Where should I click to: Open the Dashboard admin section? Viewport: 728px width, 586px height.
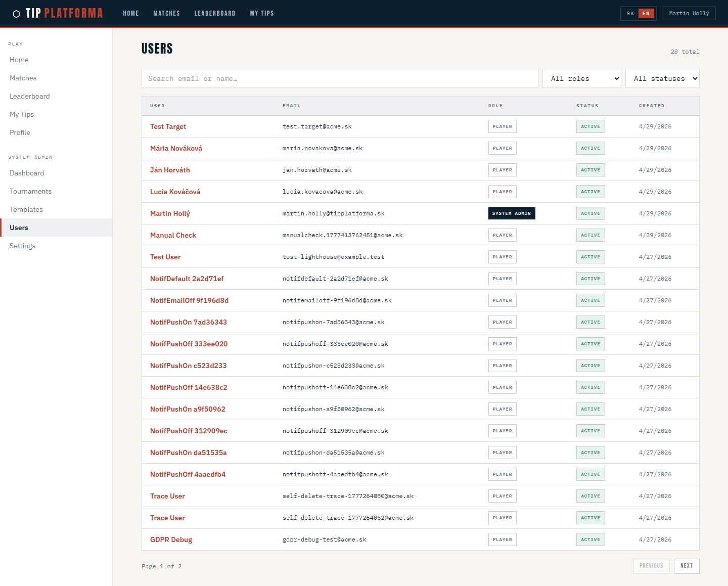click(27, 173)
